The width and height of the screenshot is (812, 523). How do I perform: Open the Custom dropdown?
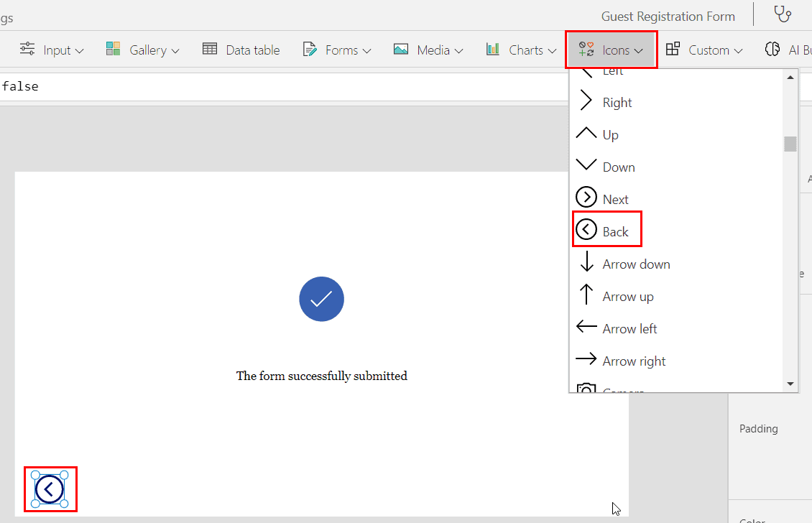coord(739,50)
